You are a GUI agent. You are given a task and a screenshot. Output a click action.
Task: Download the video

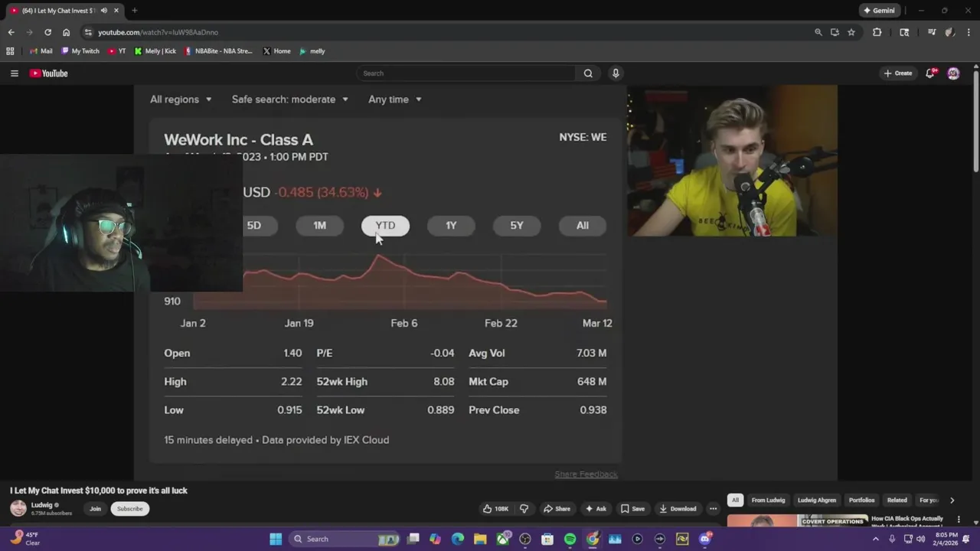pos(678,508)
